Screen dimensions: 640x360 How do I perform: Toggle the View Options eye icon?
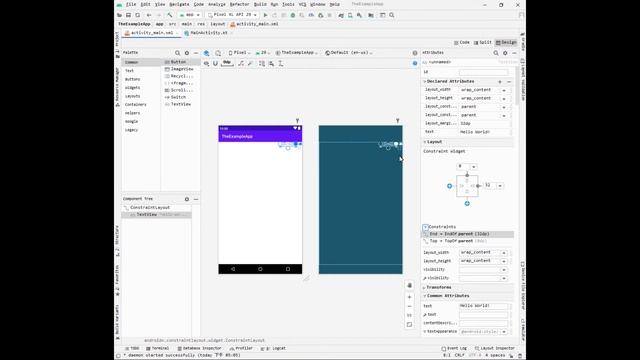pyautogui.click(x=207, y=63)
